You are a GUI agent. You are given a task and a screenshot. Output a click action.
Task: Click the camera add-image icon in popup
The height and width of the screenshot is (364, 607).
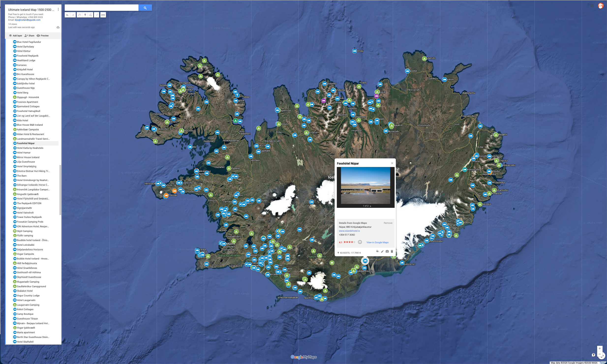(x=387, y=251)
